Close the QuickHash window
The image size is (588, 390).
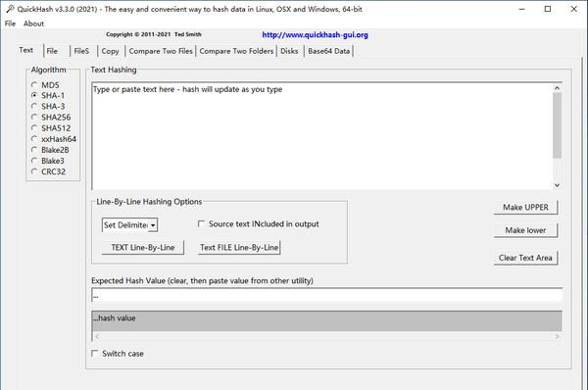(x=573, y=9)
